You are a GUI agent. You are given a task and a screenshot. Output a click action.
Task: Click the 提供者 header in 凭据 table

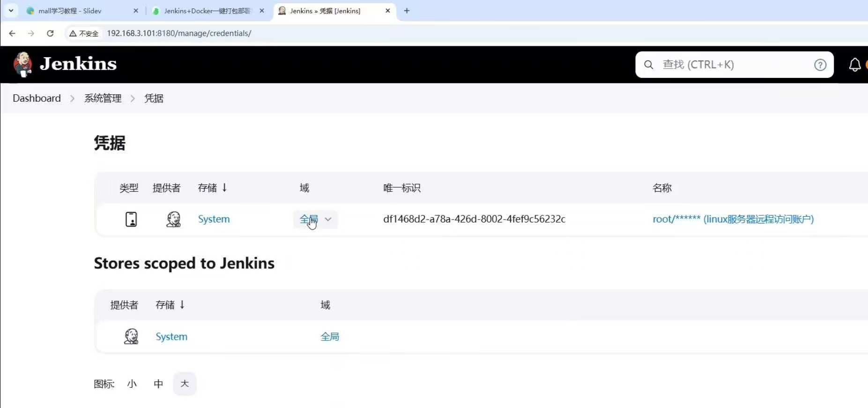pos(166,188)
